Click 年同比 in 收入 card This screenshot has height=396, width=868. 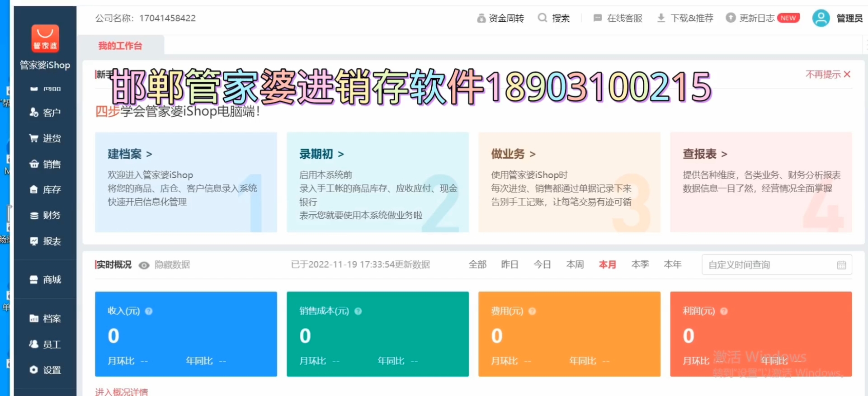click(199, 361)
